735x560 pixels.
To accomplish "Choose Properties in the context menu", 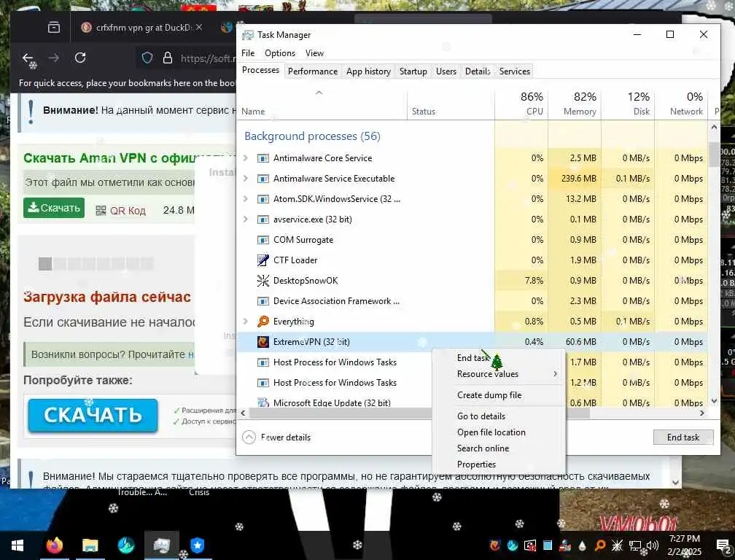I will tap(499, 464).
